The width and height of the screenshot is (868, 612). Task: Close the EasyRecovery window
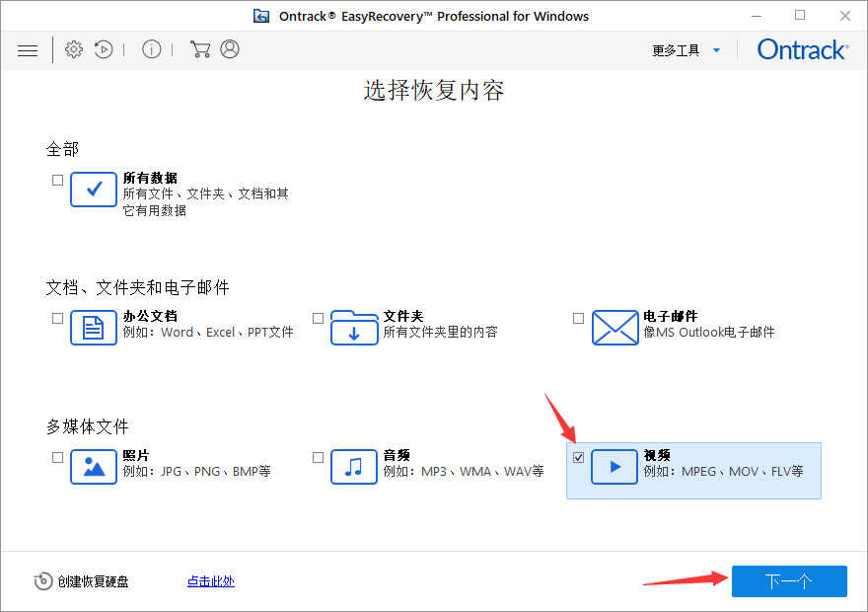(x=845, y=16)
